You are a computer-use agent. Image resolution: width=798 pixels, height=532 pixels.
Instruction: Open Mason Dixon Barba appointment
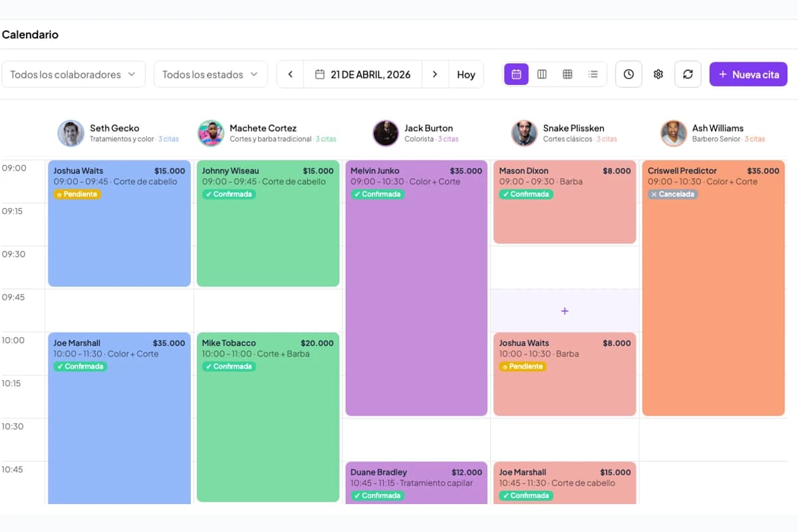[565, 201]
